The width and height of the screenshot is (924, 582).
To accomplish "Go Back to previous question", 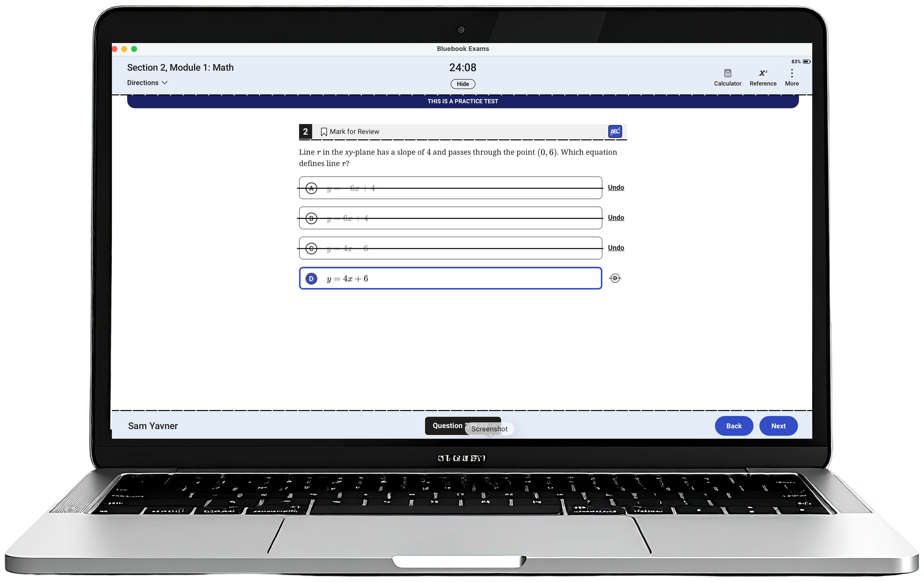I will point(733,425).
